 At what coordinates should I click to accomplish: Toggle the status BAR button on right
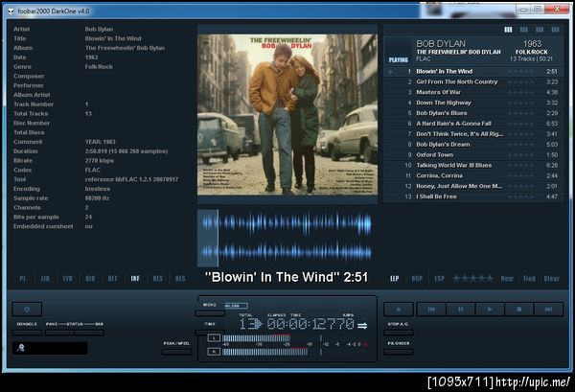(x=89, y=333)
